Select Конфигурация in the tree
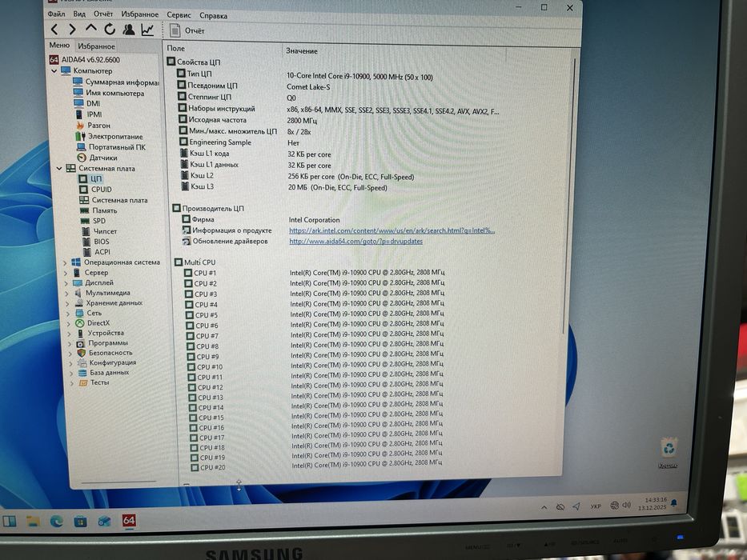 pos(107,362)
